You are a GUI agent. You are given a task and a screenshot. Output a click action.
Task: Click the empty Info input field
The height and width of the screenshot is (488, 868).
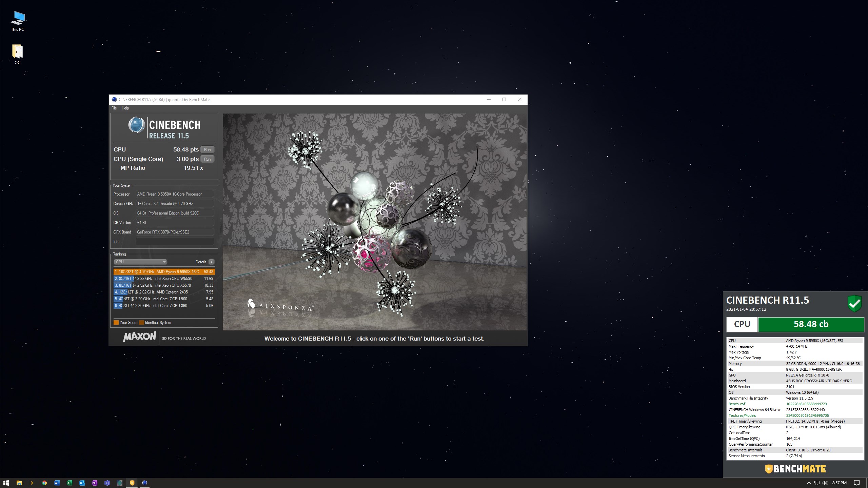(175, 242)
